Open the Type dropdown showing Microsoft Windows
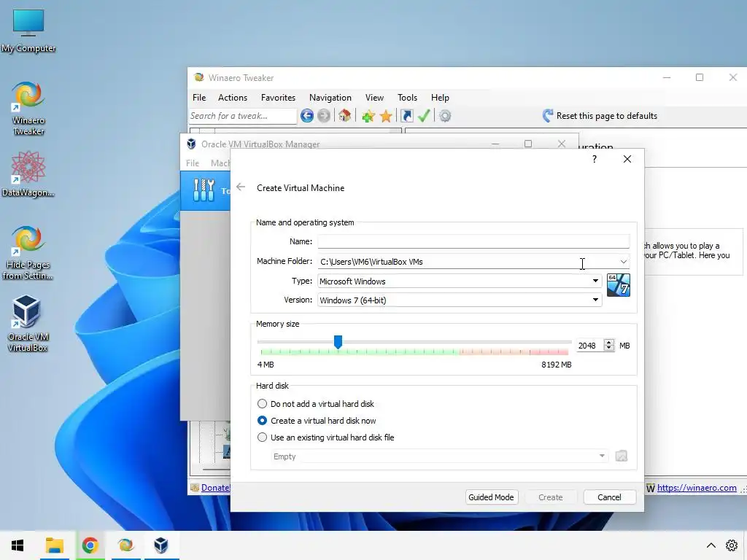 pos(460,281)
